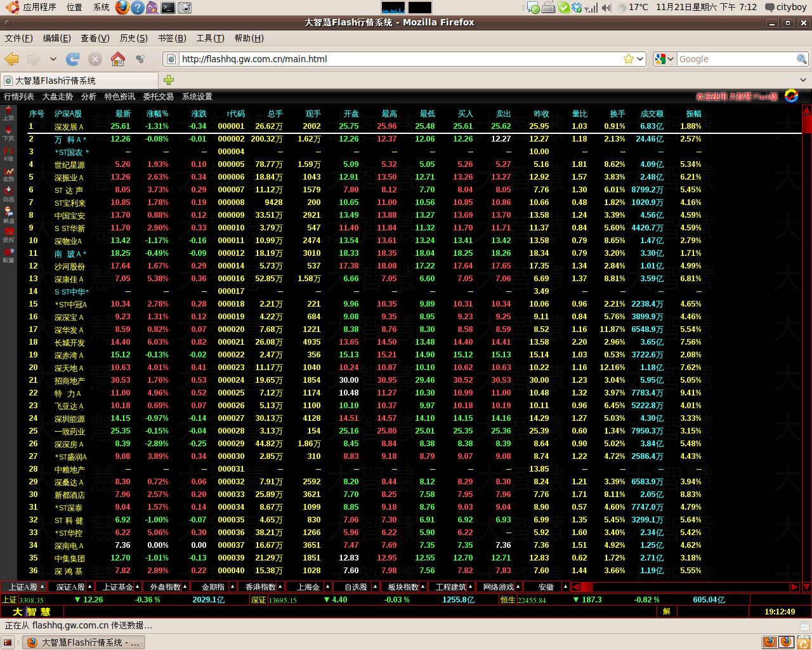Click the screenshot camera panel icon
812x650 pixels.
pyautogui.click(x=185, y=8)
